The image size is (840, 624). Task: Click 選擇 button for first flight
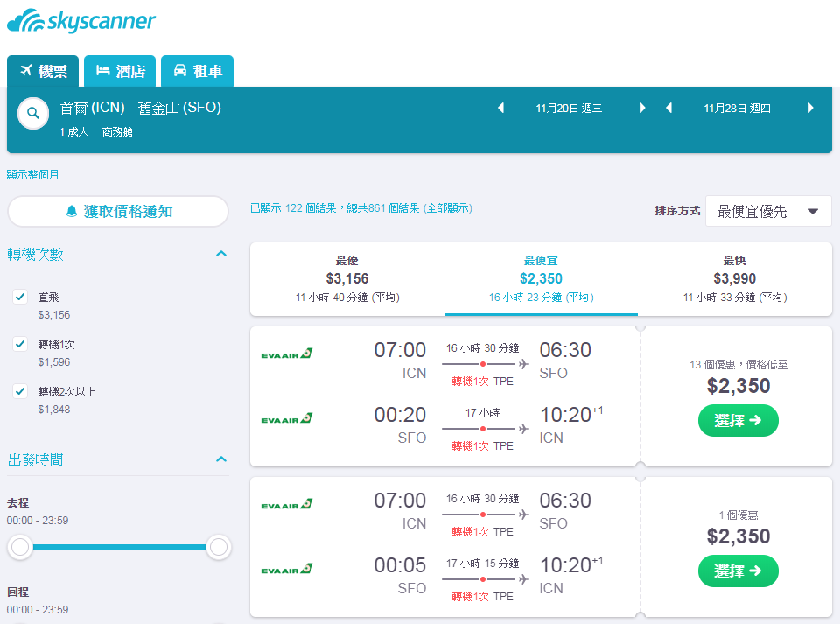coord(738,420)
